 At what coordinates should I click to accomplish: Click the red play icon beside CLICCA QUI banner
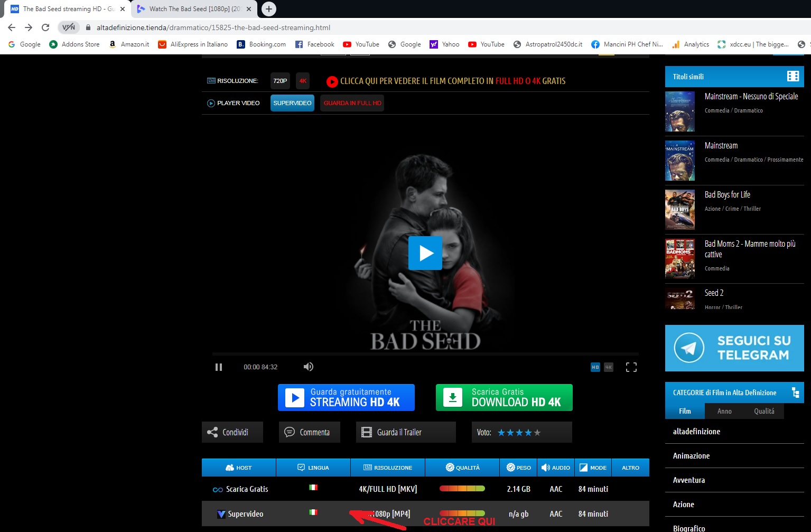point(332,81)
